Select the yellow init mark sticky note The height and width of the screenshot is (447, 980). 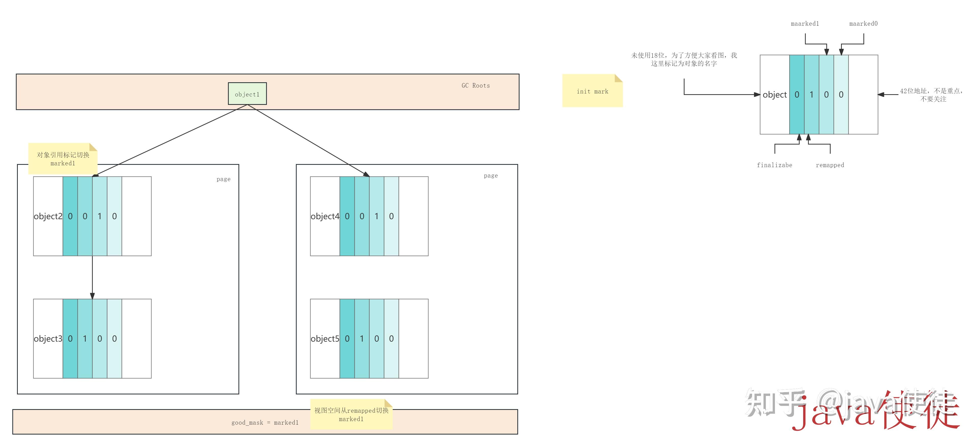(592, 91)
